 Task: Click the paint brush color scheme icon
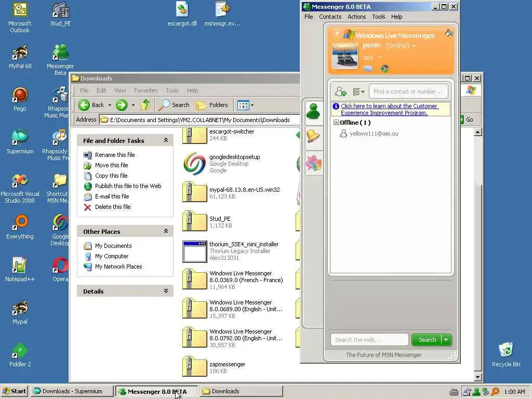[x=448, y=33]
